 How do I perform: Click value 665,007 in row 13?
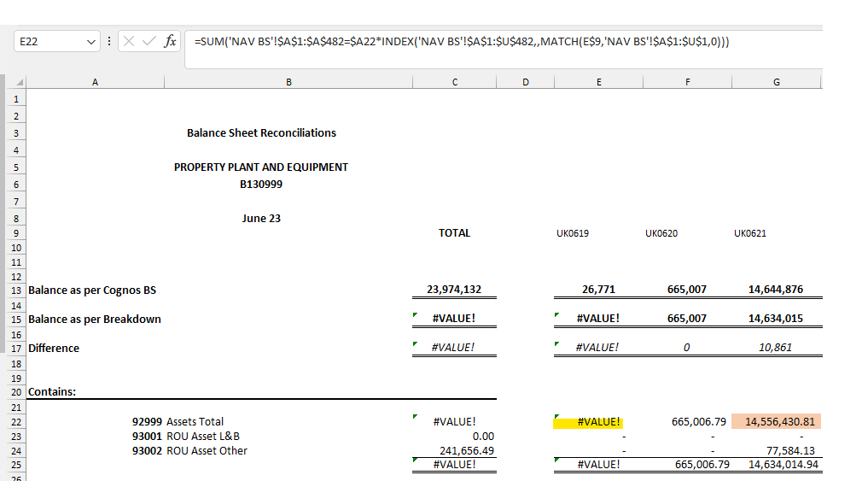click(x=686, y=290)
